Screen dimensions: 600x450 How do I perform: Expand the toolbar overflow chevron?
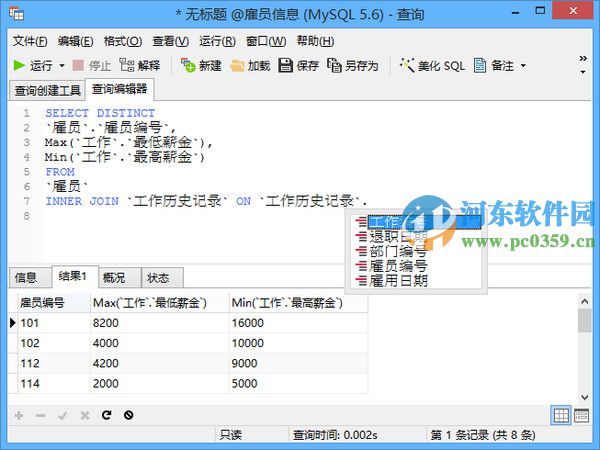pos(583,59)
